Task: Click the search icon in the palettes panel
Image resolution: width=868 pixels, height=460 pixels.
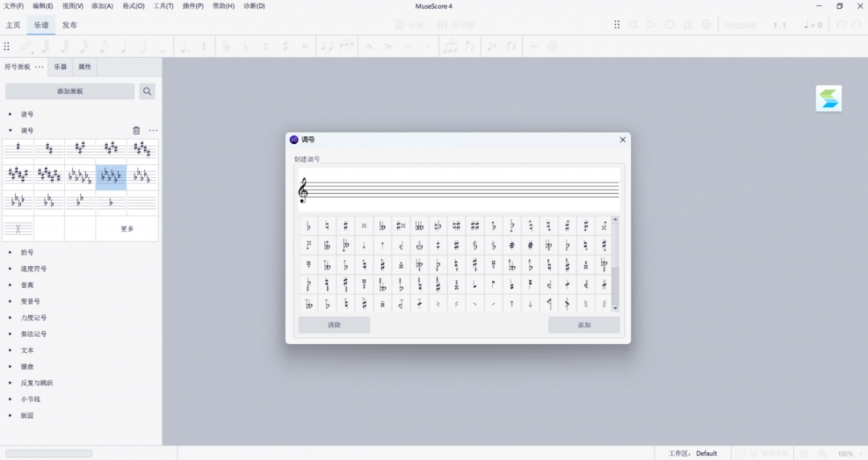Action: point(147,92)
